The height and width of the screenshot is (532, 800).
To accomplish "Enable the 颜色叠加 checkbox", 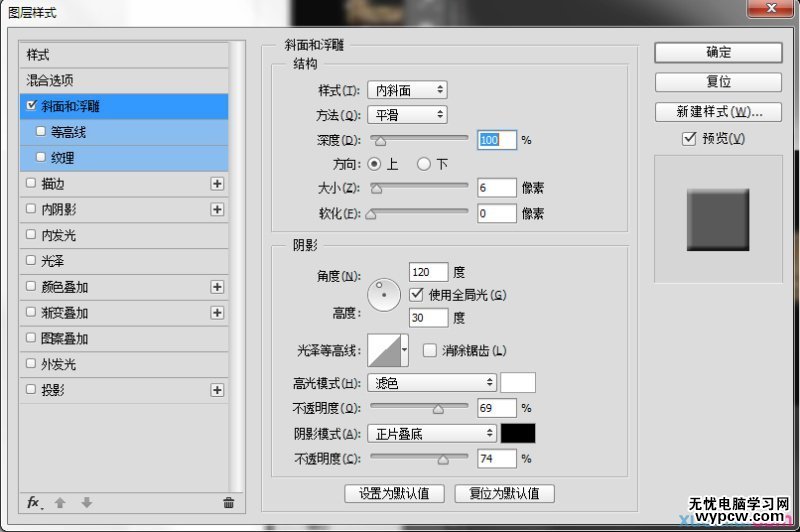I will coord(31,286).
